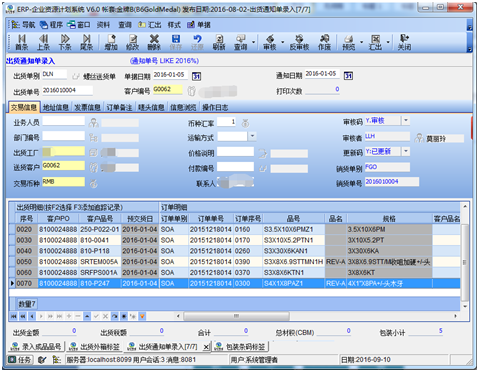Image resolution: width=479 pixels, height=372 pixels.
Task: Click the grid horizontal scrollbar thumb
Action: (236, 316)
